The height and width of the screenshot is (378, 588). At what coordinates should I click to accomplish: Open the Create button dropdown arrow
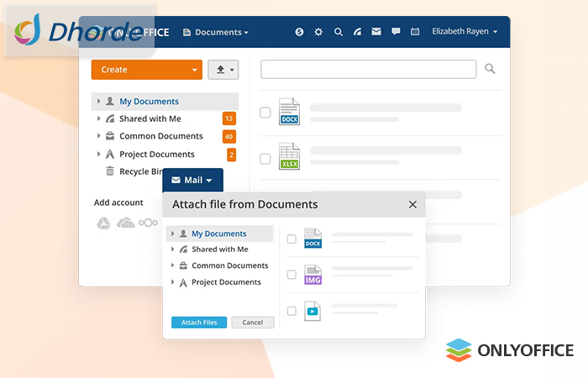tap(195, 70)
